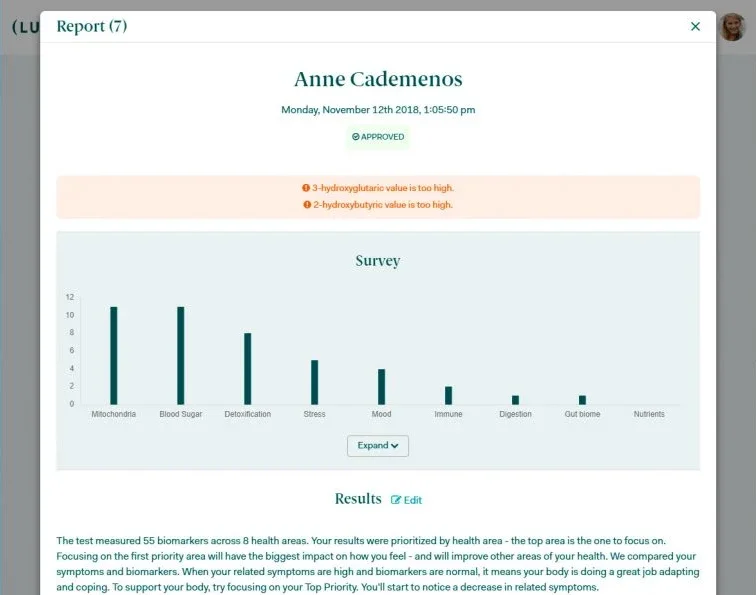
Task: Select the Detoxification bar in chart
Action: coord(247,369)
